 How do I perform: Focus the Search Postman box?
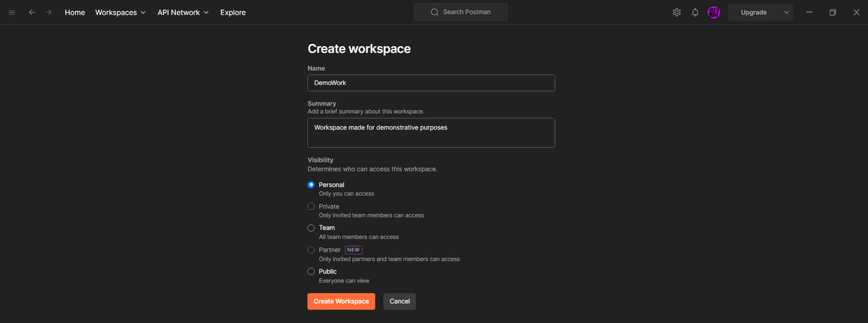[461, 12]
